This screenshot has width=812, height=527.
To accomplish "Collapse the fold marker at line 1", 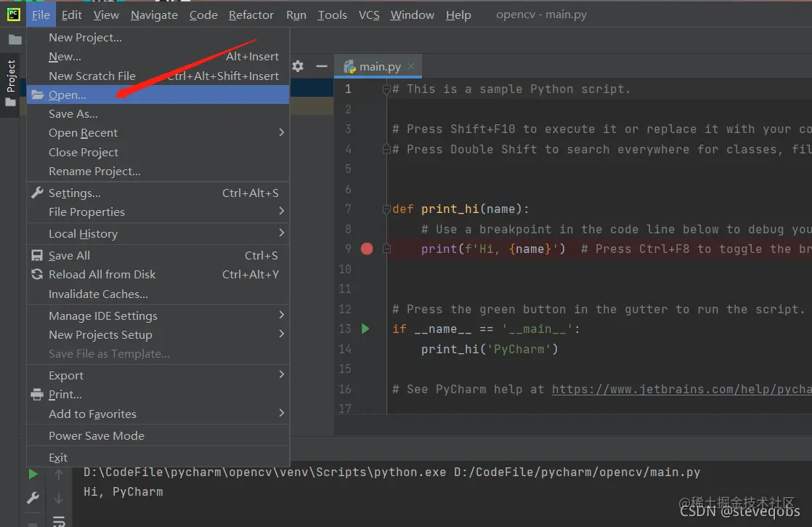I will [x=386, y=89].
